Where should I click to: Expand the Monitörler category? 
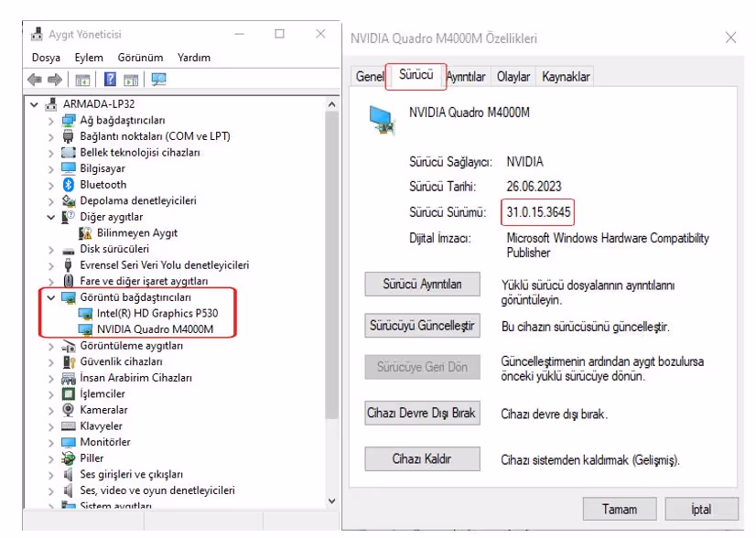pyautogui.click(x=51, y=443)
